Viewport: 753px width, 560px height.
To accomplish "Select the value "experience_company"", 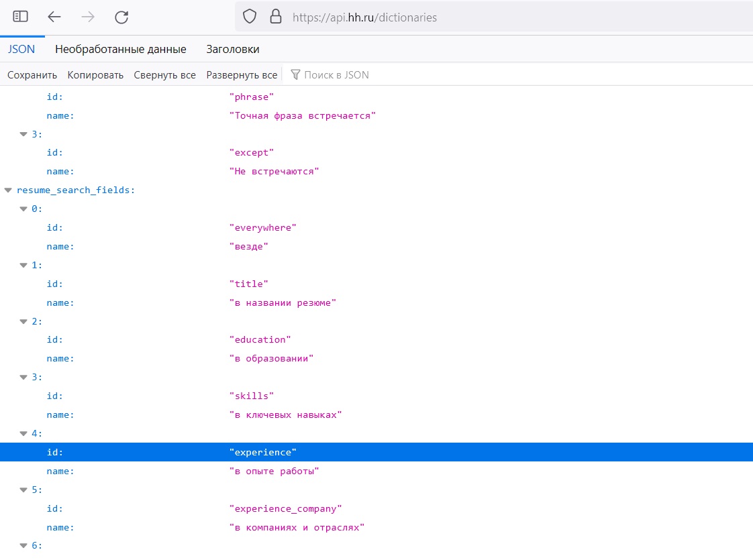I will click(286, 508).
